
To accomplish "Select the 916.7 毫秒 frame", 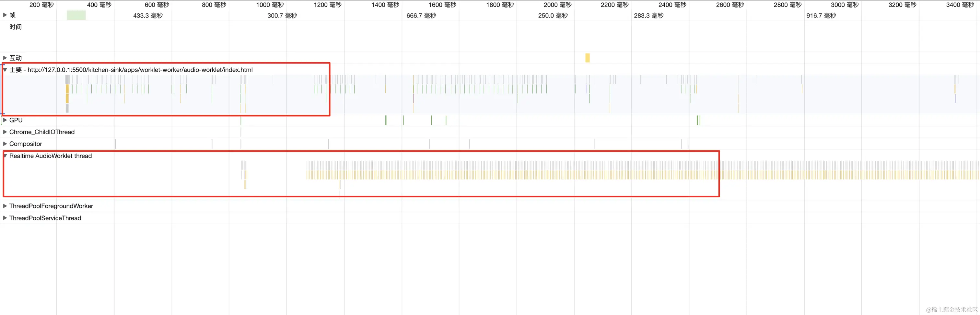I will (x=821, y=16).
